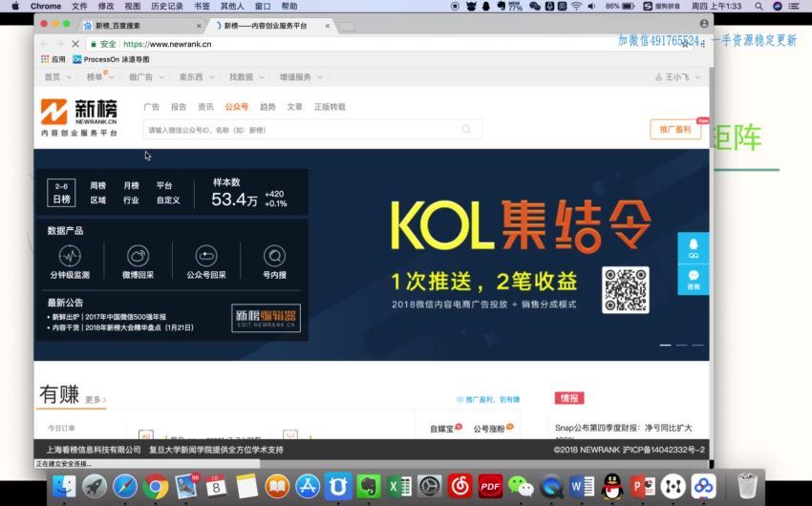The image size is (812, 506).
Task: Open Launchpad rocket in the dock
Action: (x=95, y=487)
